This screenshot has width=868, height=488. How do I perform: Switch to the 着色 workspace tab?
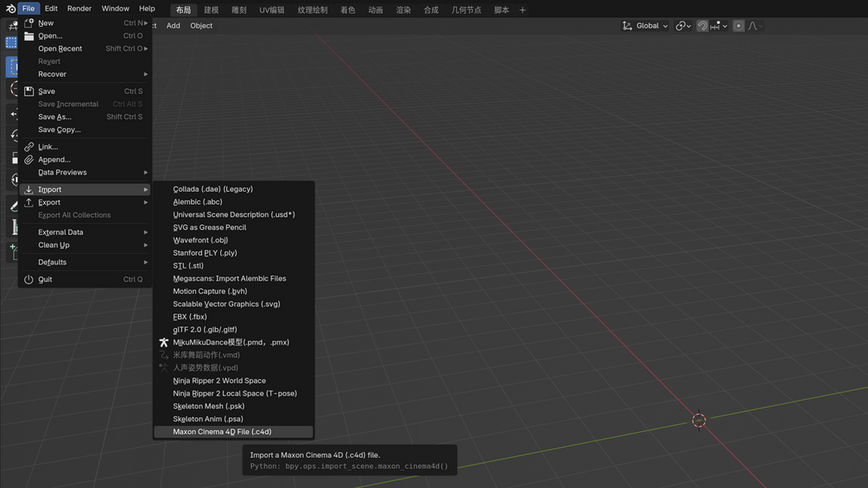pos(348,10)
